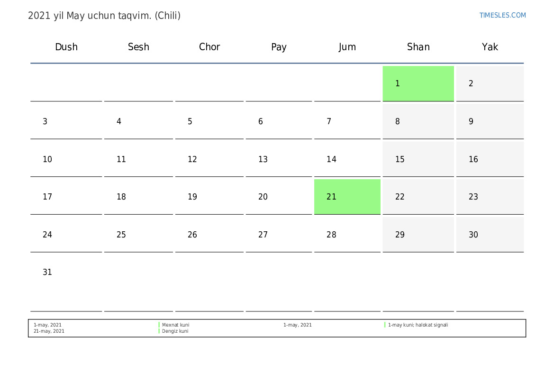This screenshot has height=392, width=554.
Task: Click the Yak weekday column header
Action: 490,47
